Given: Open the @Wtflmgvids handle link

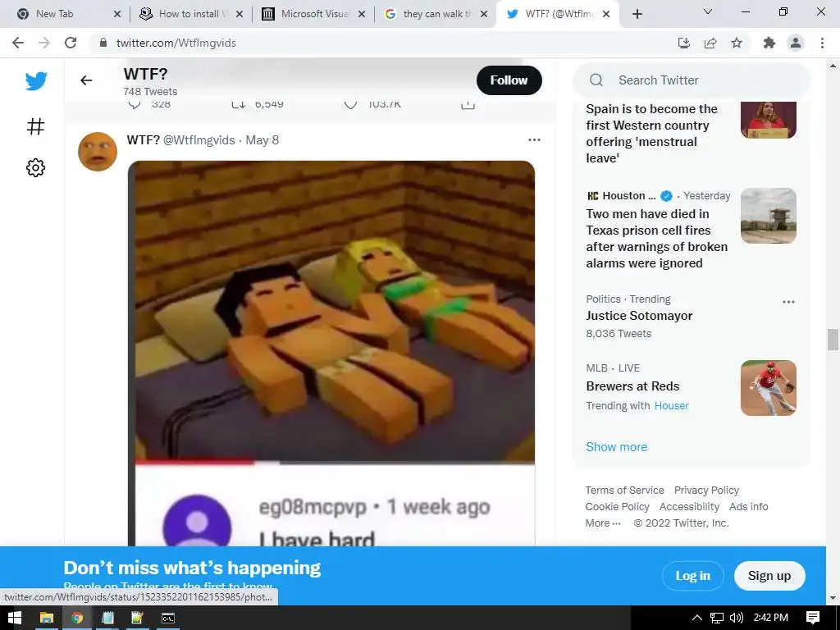Looking at the screenshot, I should tap(199, 139).
